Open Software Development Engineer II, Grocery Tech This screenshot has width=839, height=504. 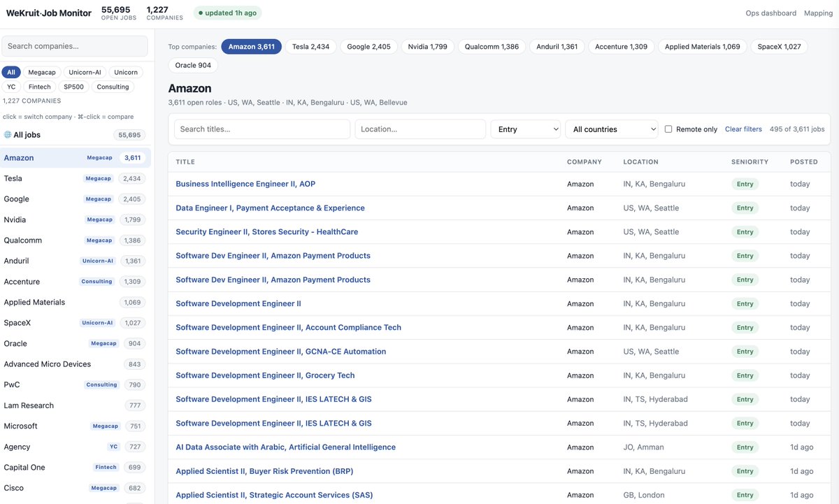tap(265, 375)
